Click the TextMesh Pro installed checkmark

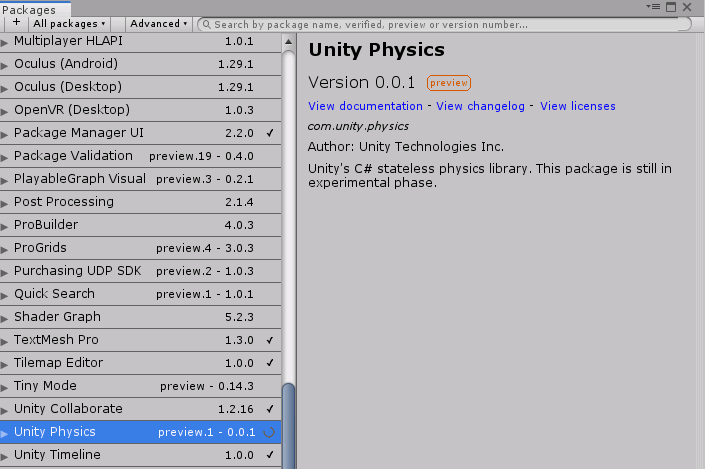(270, 340)
